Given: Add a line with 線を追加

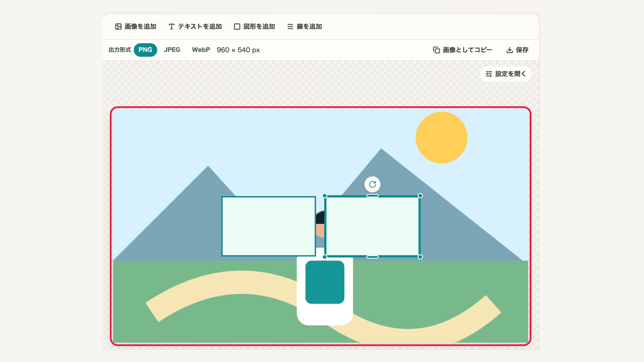Looking at the screenshot, I should tap(304, 27).
